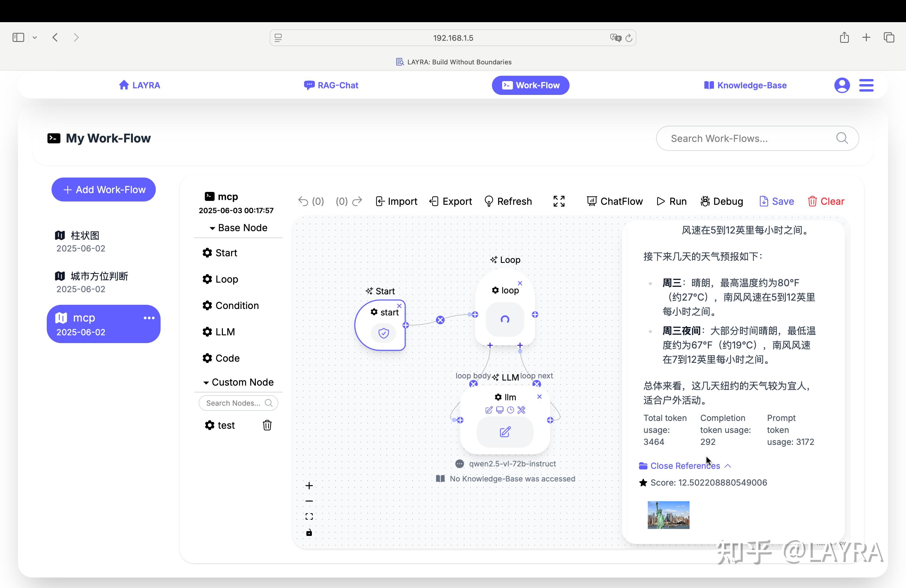Focus the Search Work-Flows field

pos(757,138)
